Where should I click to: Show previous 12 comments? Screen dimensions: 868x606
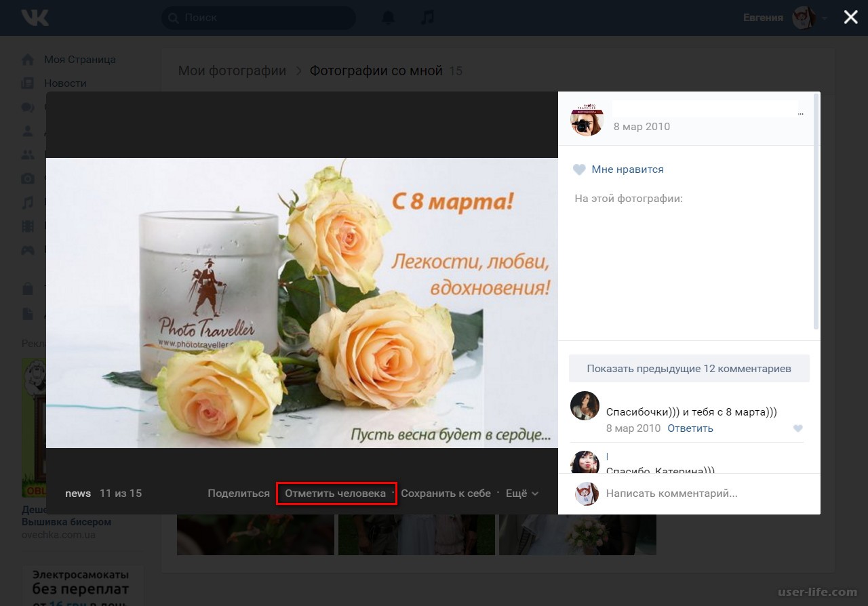point(689,369)
